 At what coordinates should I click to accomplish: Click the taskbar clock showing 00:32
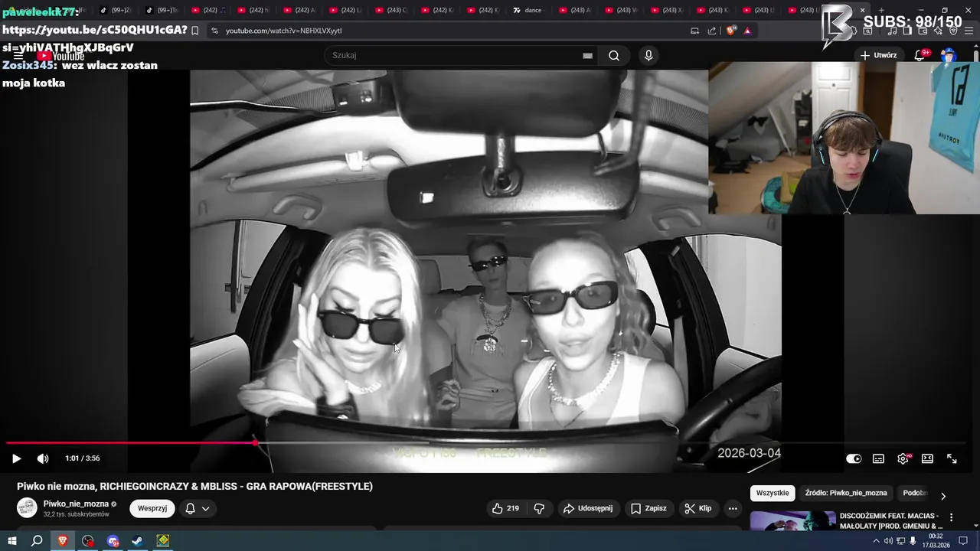(x=937, y=541)
